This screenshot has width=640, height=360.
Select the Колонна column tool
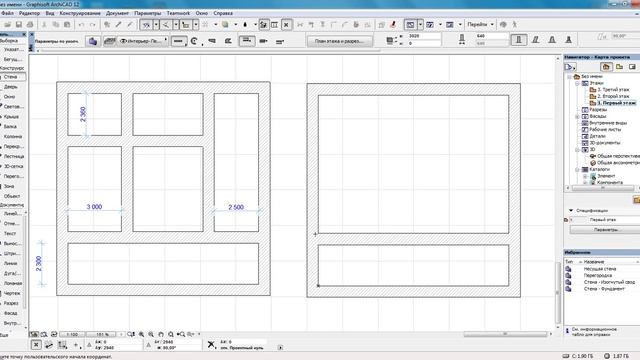point(12,136)
